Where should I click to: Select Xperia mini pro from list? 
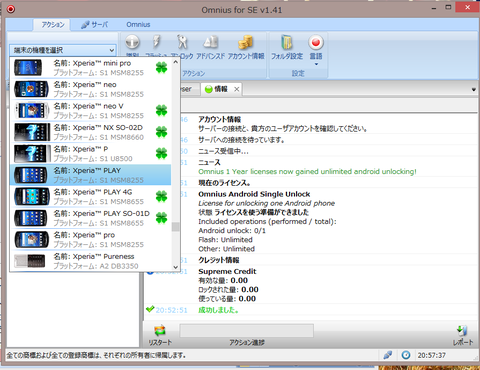pyautogui.click(x=91, y=68)
